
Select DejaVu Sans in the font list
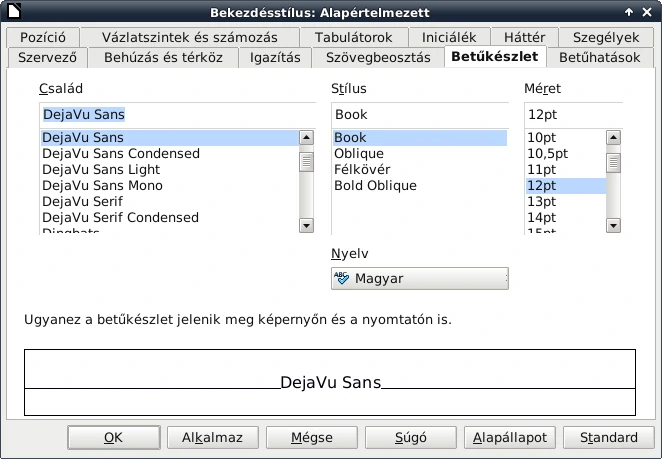click(x=170, y=138)
